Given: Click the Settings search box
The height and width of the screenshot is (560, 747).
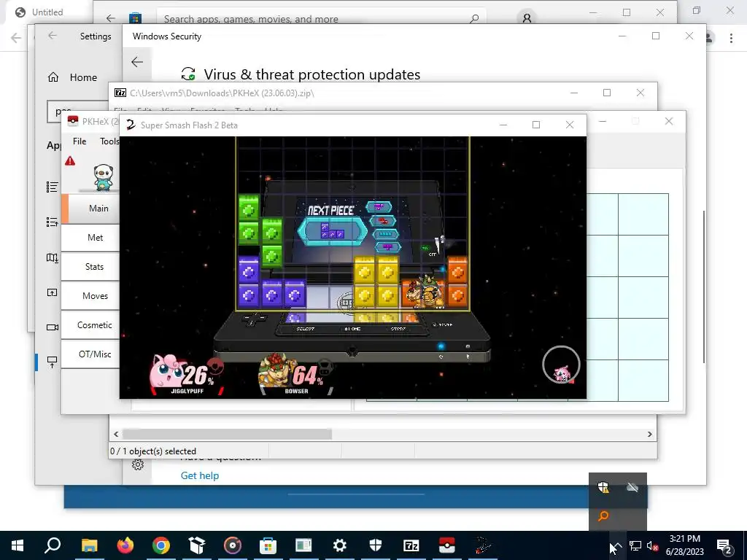Looking at the screenshot, I should (77, 112).
